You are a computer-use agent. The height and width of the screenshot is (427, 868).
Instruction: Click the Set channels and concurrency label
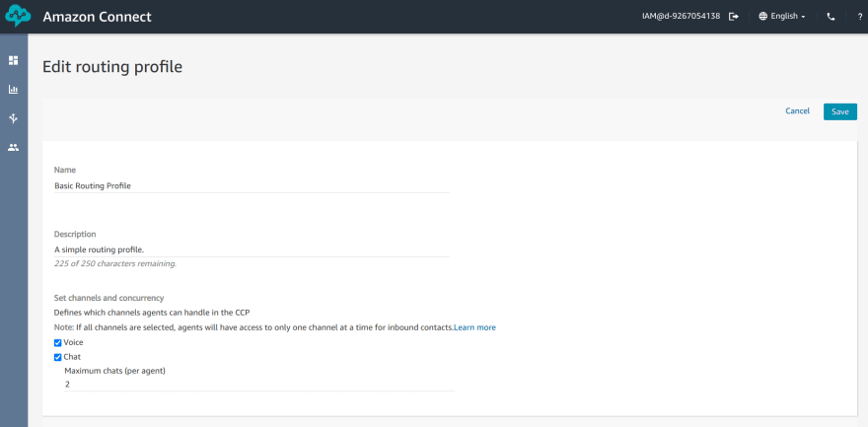[x=109, y=298]
